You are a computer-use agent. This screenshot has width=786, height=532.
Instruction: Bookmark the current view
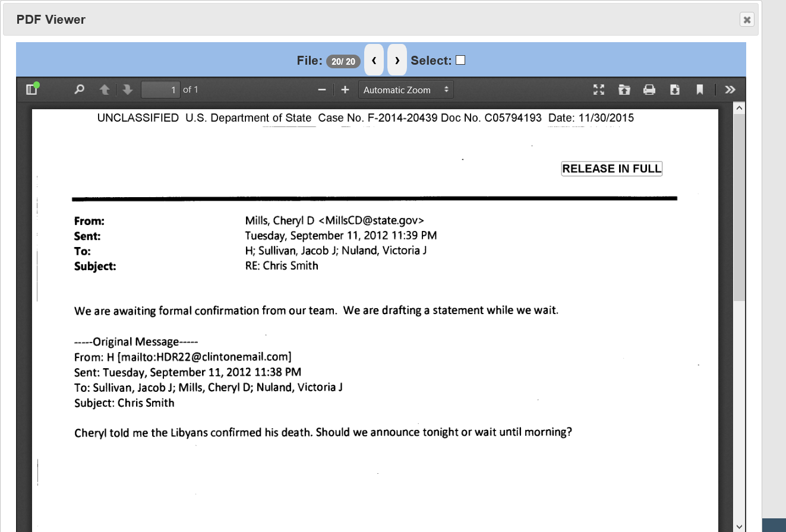tap(700, 90)
